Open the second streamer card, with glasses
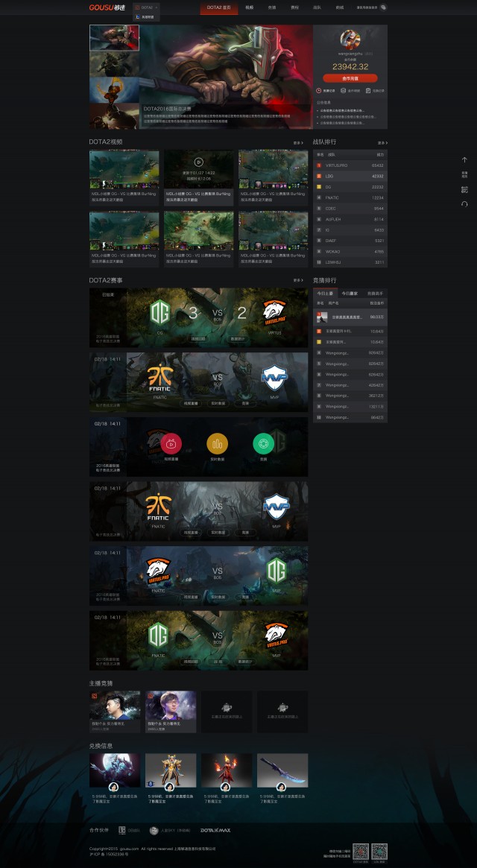 point(171,712)
